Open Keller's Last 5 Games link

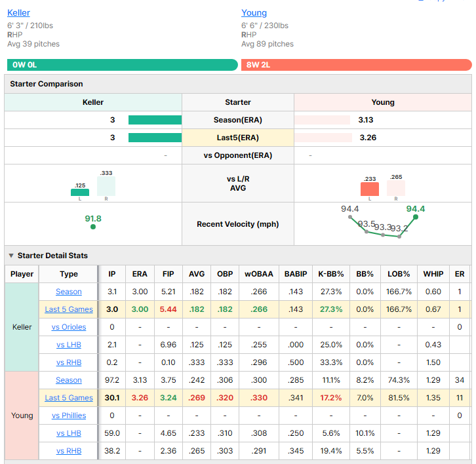click(69, 309)
